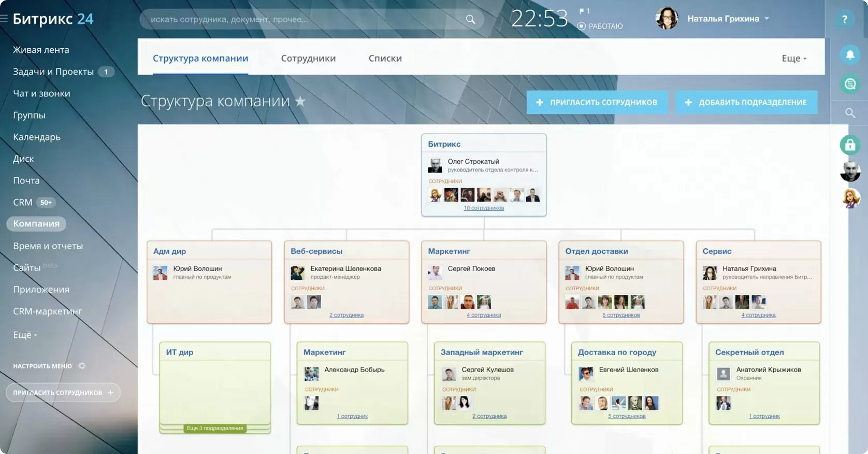Click the blue Пригласить сотрудников button
Viewport: 868px width, 454px height.
pos(597,102)
